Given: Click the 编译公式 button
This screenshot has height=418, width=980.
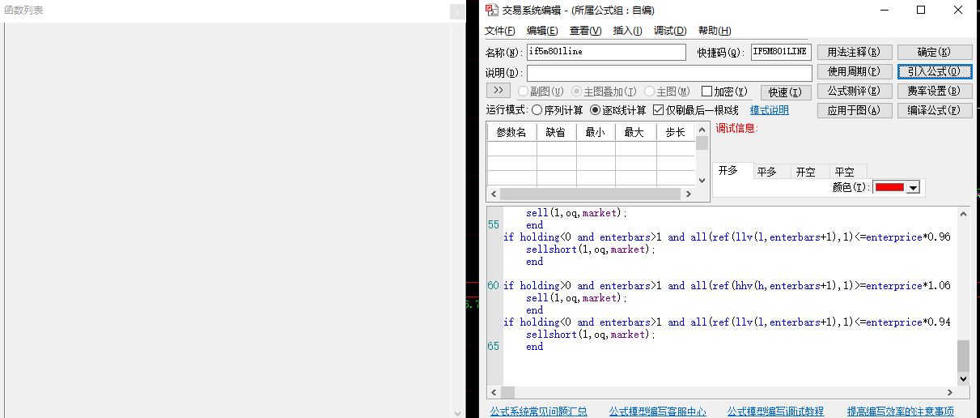Looking at the screenshot, I should (x=934, y=110).
